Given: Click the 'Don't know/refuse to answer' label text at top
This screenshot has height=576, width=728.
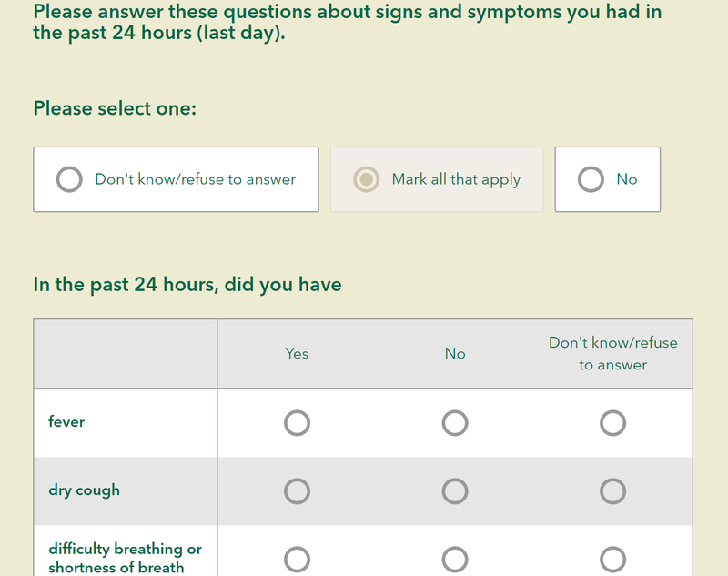Looking at the screenshot, I should [x=195, y=179].
